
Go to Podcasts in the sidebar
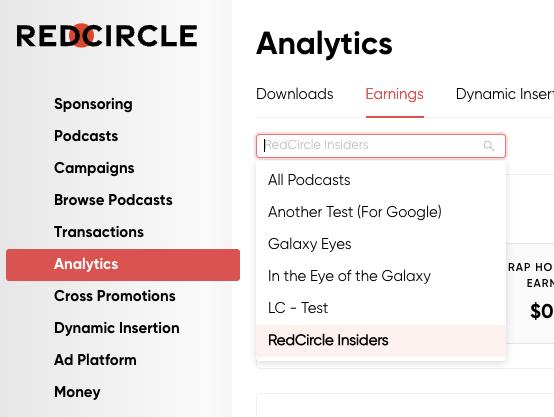point(86,136)
